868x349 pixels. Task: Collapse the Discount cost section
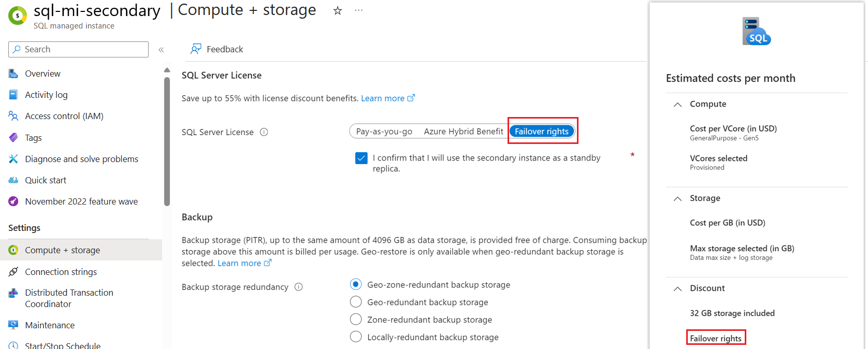click(x=677, y=288)
